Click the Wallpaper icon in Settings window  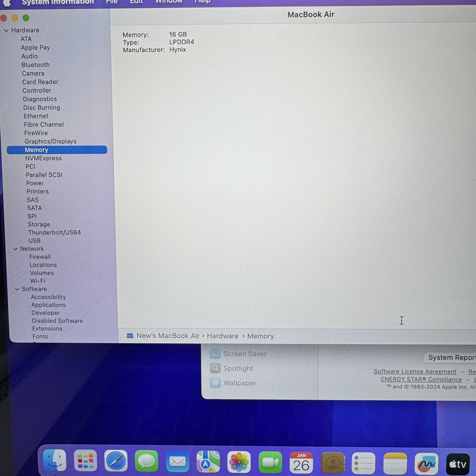(x=215, y=383)
